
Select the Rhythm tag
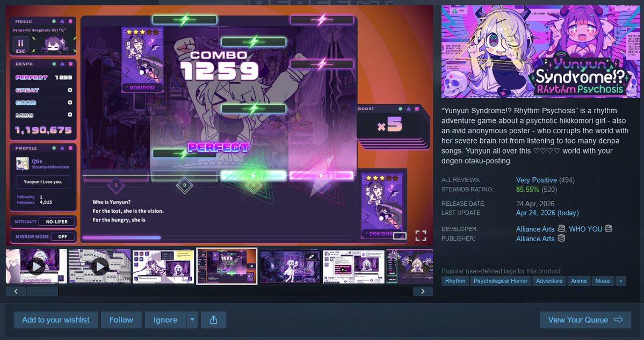click(x=455, y=281)
